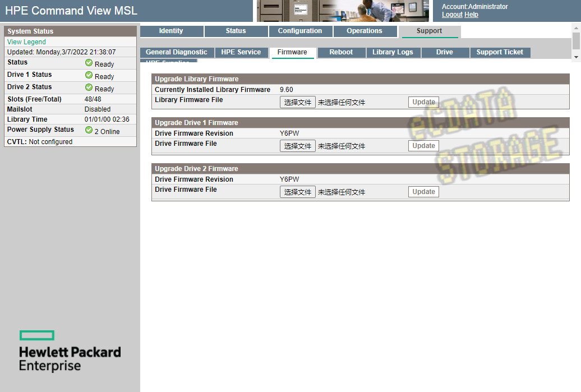Select the Firmware sub-tab
This screenshot has height=392, width=581.
click(292, 52)
